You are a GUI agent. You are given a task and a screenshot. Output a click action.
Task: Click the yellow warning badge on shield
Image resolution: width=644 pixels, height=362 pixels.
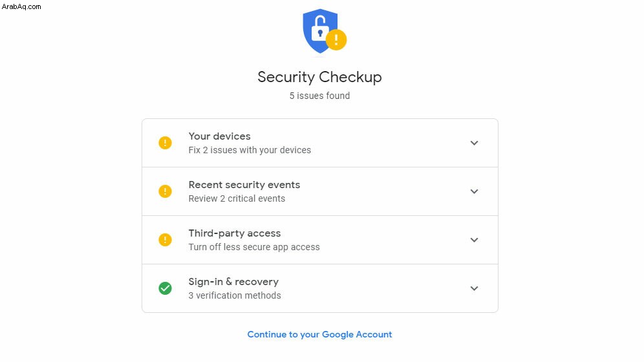pyautogui.click(x=336, y=40)
